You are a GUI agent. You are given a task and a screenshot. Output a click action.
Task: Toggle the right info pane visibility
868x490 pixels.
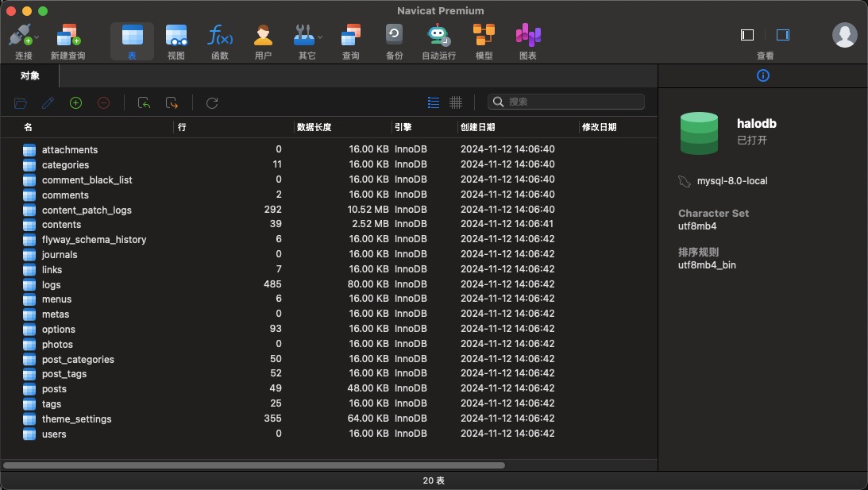click(x=783, y=35)
